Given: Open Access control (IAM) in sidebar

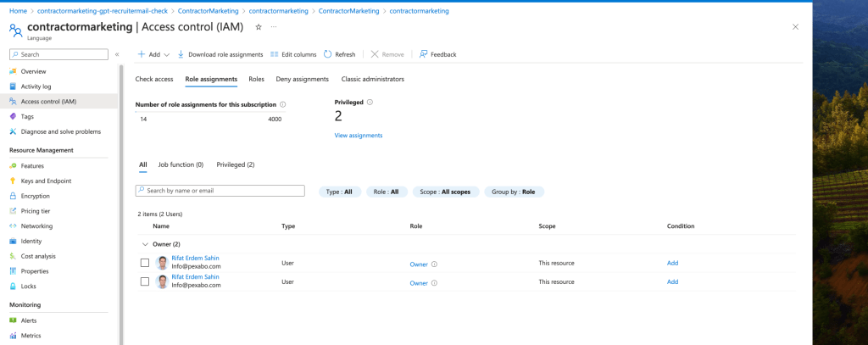Looking at the screenshot, I should tap(58, 102).
